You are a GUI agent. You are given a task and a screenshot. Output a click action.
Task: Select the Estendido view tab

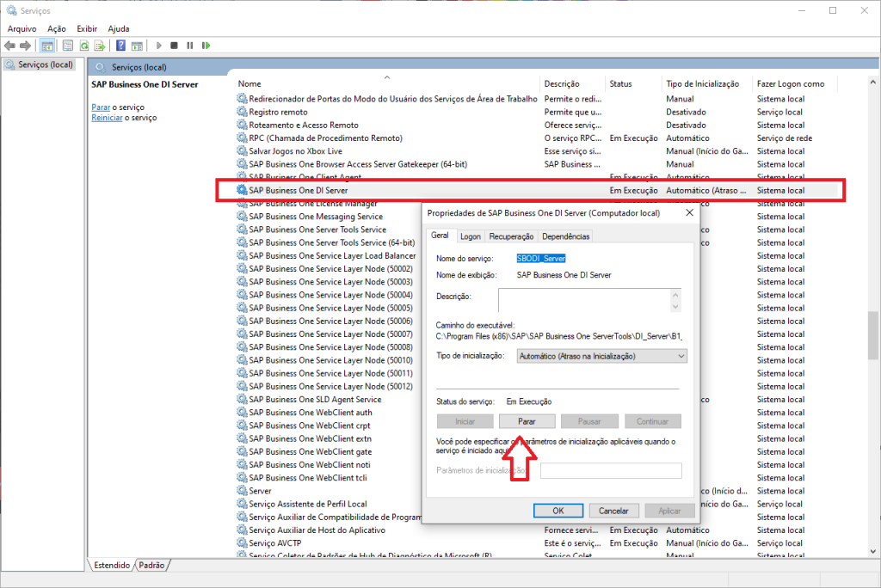coord(112,565)
